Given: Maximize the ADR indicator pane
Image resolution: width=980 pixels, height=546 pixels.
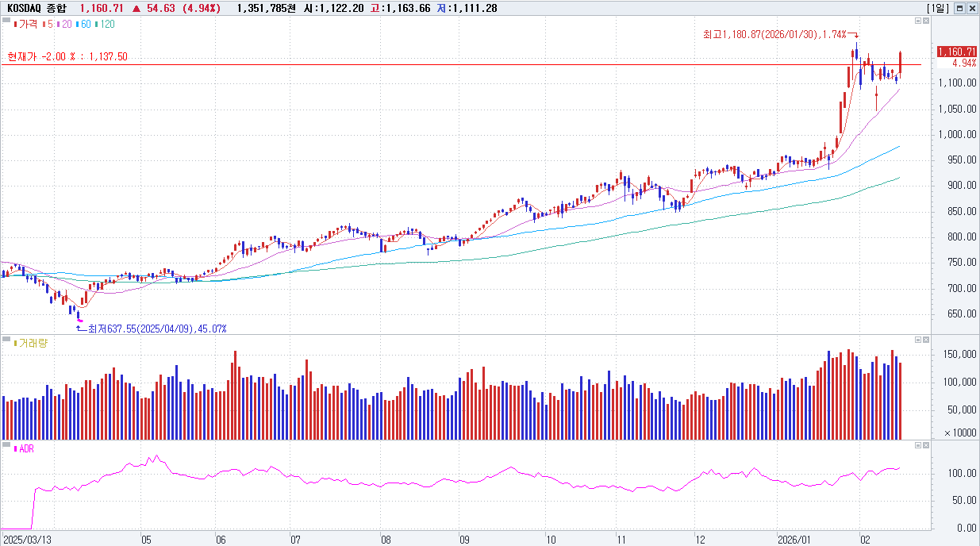Looking at the screenshot, I should coord(918,445).
